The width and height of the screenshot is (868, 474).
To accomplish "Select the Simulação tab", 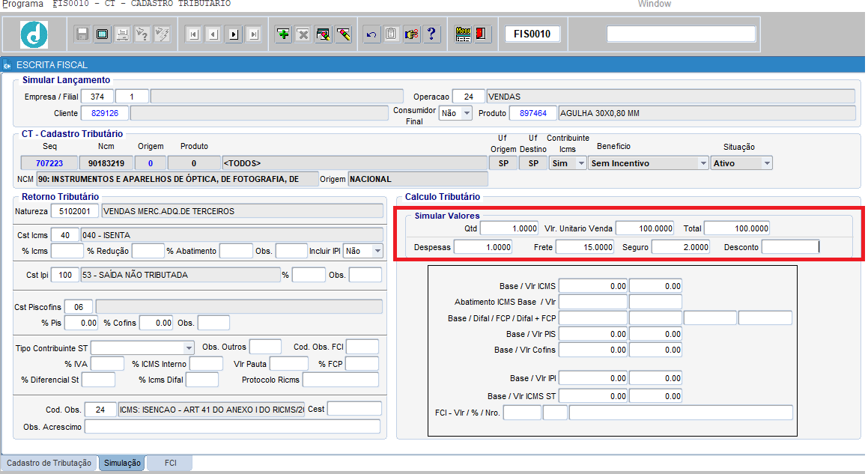I will (x=122, y=463).
